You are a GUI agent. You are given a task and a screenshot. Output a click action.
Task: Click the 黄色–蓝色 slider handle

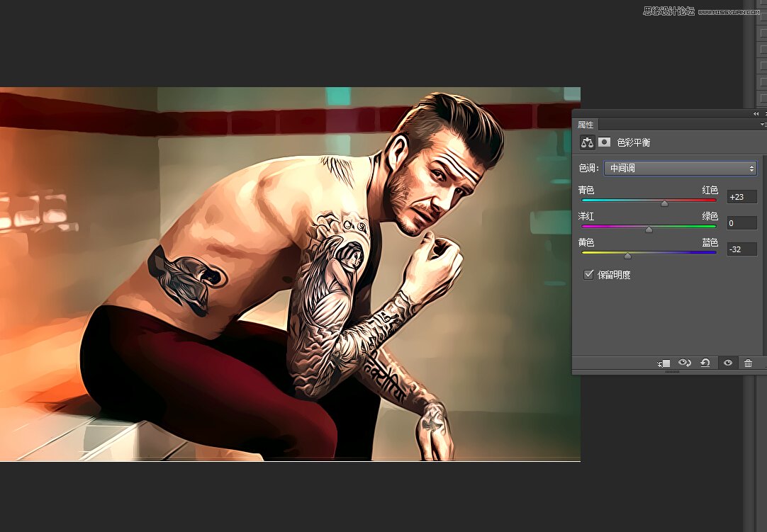[x=627, y=256]
